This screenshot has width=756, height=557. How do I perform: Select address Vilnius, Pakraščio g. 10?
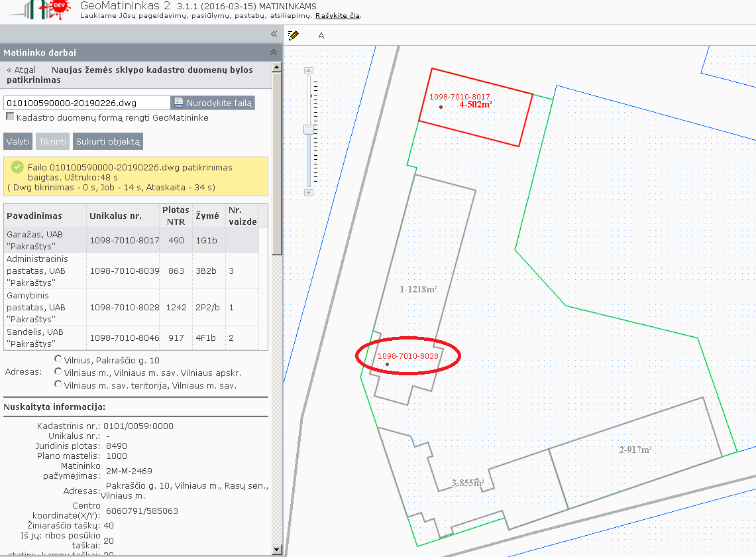[58, 359]
